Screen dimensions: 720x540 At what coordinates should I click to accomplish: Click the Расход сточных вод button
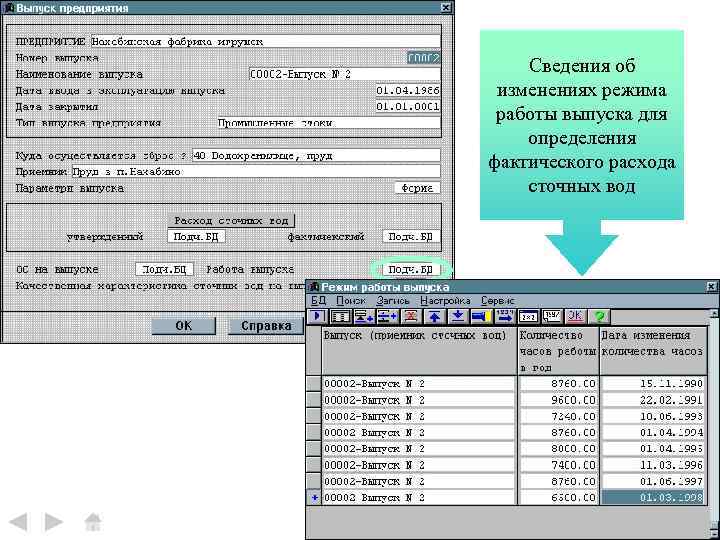click(x=231, y=221)
